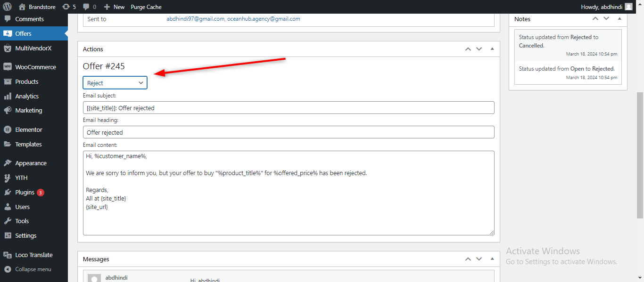Click the message author avatar thumbnail
Viewport: 644px width, 282px height.
click(94, 278)
